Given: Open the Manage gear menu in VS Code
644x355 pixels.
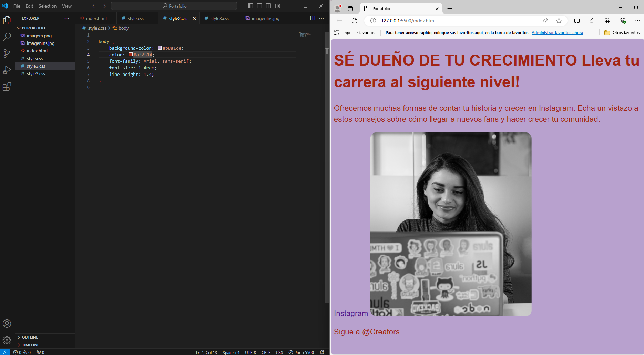Looking at the screenshot, I should point(7,340).
